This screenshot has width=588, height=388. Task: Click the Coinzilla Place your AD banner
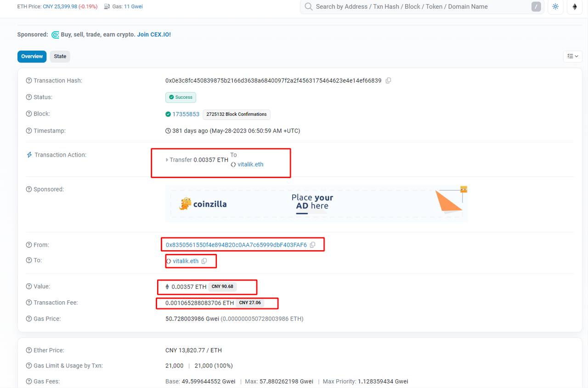click(316, 204)
